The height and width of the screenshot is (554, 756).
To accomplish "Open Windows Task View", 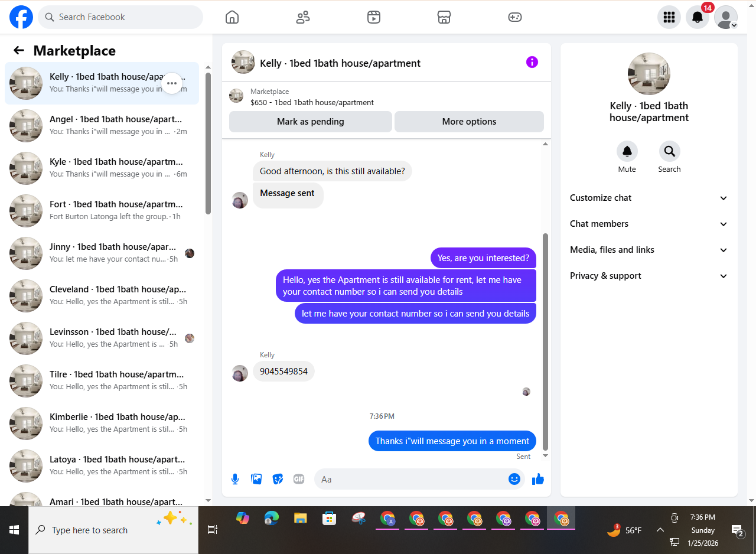I will point(213,530).
